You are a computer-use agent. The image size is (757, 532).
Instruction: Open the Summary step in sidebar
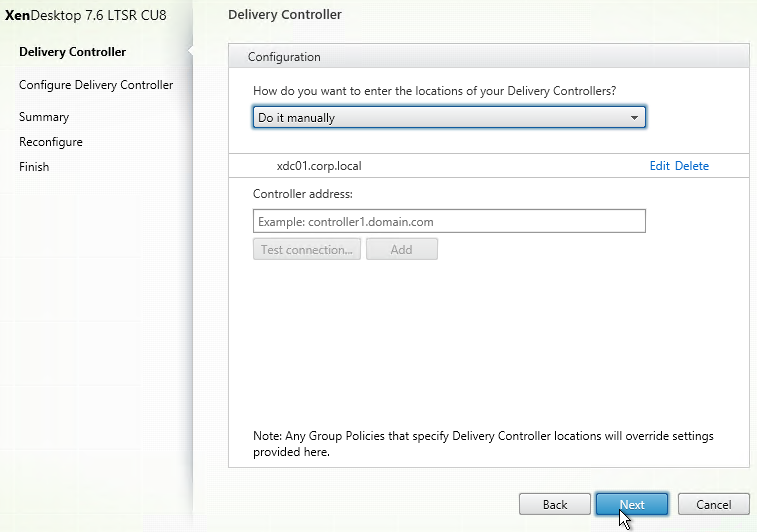44,117
